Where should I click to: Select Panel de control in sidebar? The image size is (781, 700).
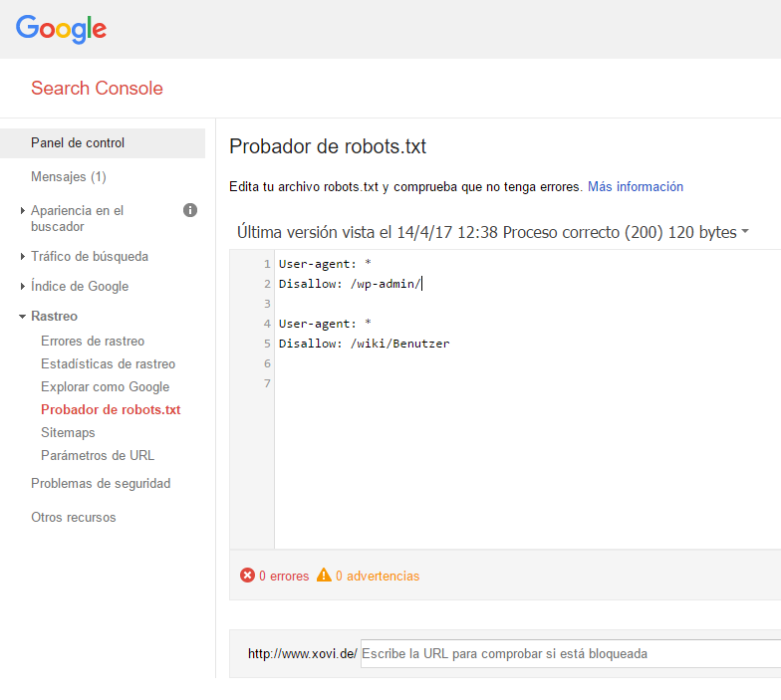click(103, 143)
